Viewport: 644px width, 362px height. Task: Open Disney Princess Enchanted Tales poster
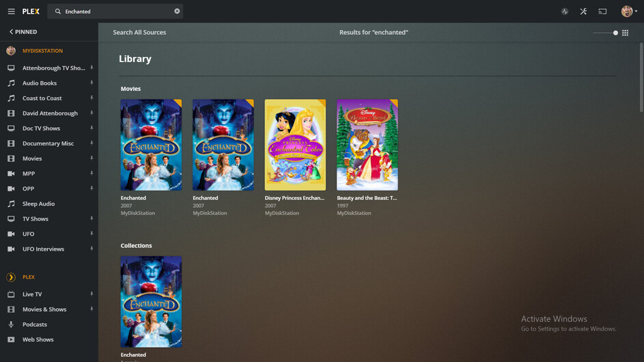pos(295,145)
